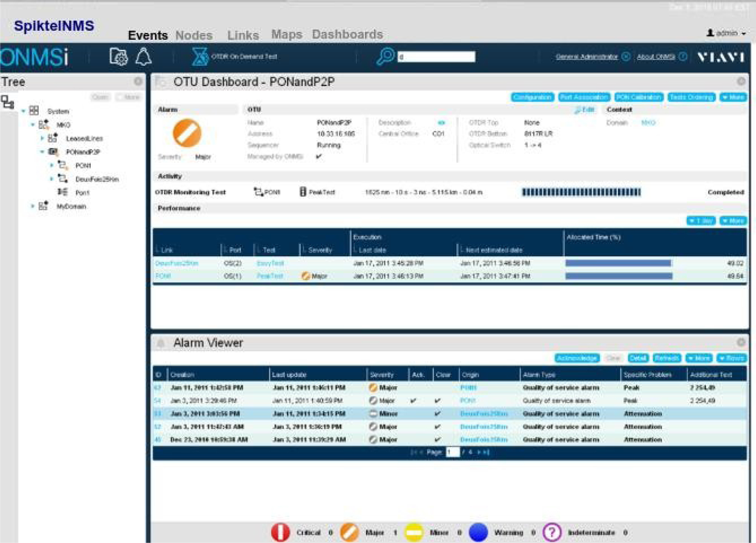Screen dimensions: 756x543
Task: Switch to the Links tab
Action: (x=243, y=35)
